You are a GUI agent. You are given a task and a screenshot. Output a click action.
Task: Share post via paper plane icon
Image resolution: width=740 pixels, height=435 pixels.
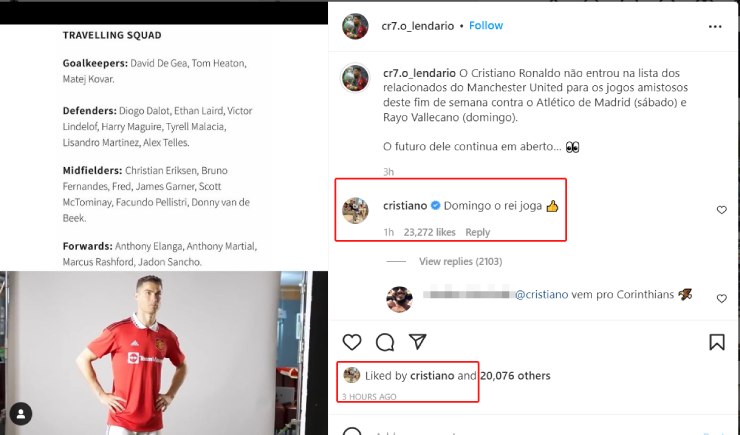click(x=418, y=341)
